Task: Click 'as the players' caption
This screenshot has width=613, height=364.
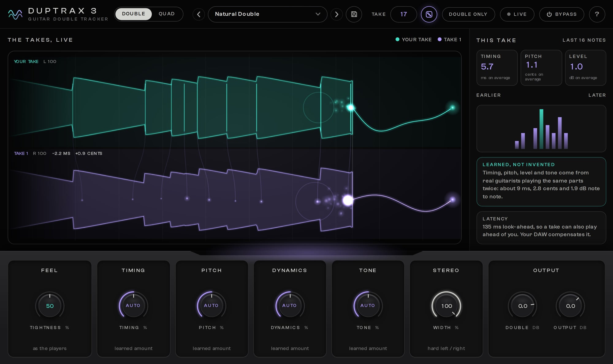Action: point(50,348)
